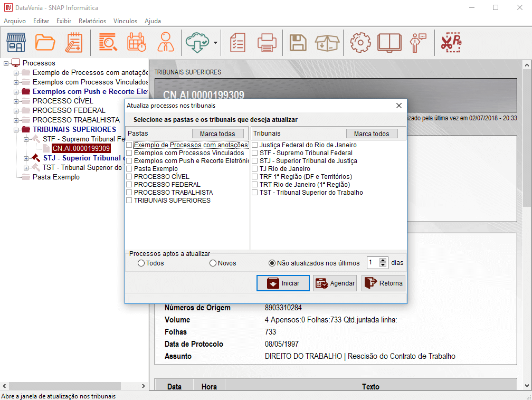This screenshot has width=532, height=400.
Task: Click the Marca todos button for Tribunais
Action: point(372,134)
